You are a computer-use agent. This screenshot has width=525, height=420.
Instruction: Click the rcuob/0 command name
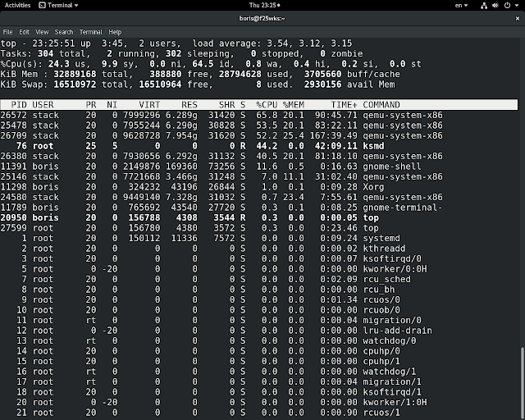[381, 310]
